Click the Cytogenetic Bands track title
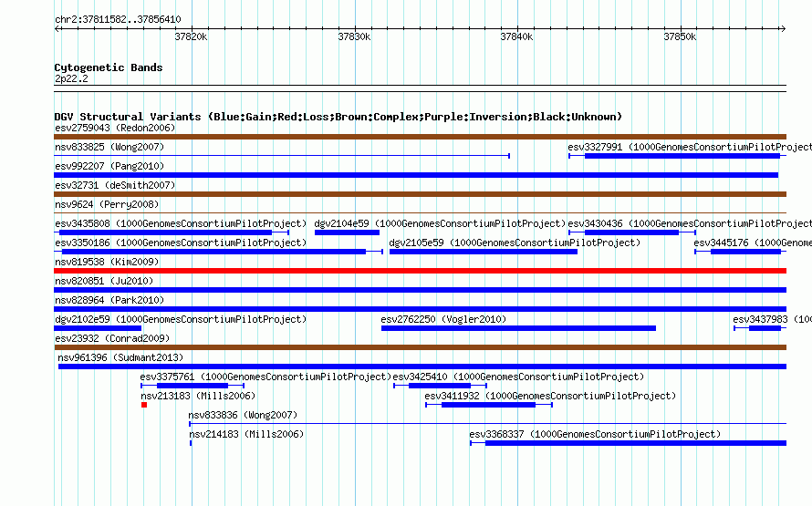812x506 pixels. point(109,67)
